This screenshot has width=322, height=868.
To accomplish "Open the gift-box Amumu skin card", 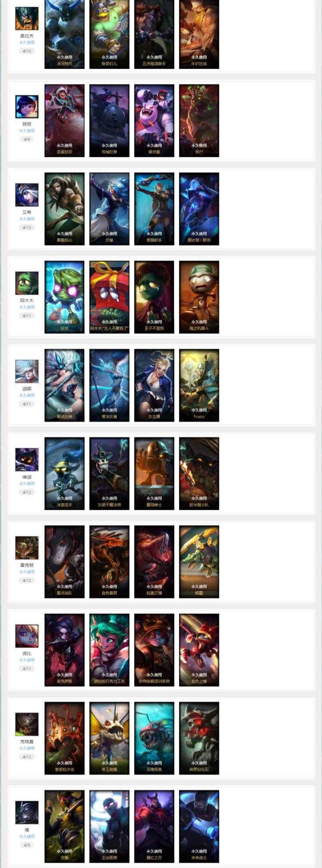I will (109, 297).
